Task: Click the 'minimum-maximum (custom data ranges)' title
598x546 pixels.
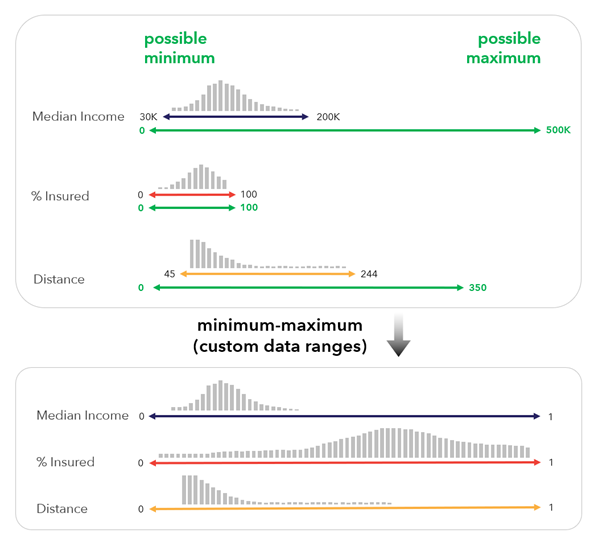Action: (x=280, y=336)
